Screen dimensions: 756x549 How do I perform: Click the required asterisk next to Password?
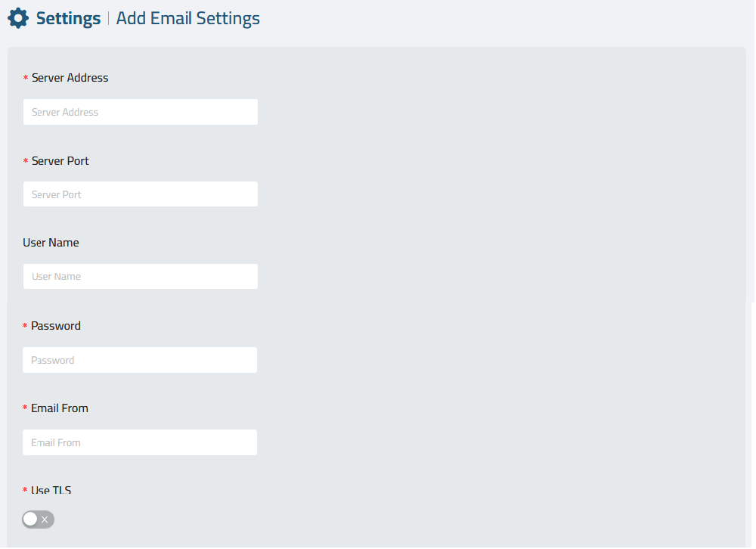[x=25, y=326]
